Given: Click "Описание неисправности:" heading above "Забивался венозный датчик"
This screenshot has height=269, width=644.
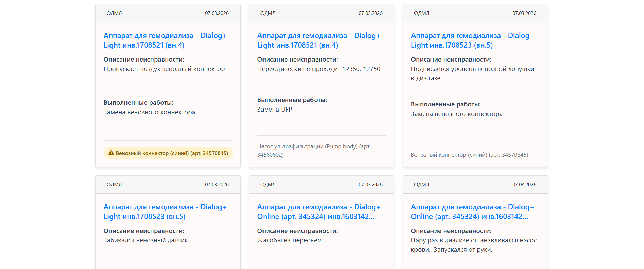Looking at the screenshot, I should tap(144, 231).
